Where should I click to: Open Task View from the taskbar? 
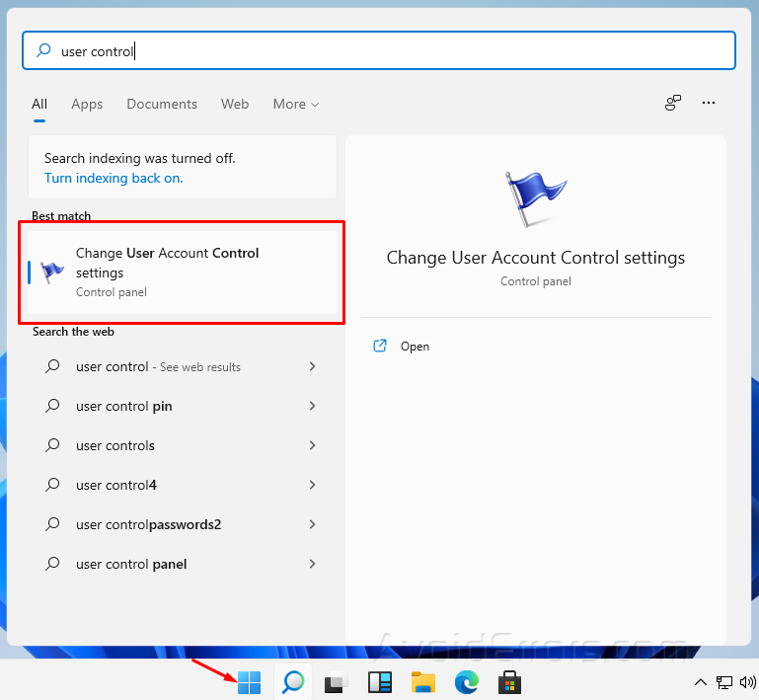[337, 682]
